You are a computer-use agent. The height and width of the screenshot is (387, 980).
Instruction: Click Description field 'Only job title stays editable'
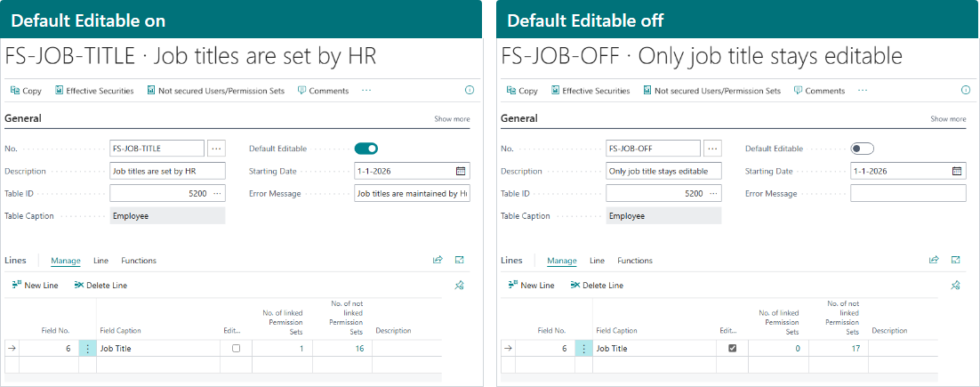(663, 171)
